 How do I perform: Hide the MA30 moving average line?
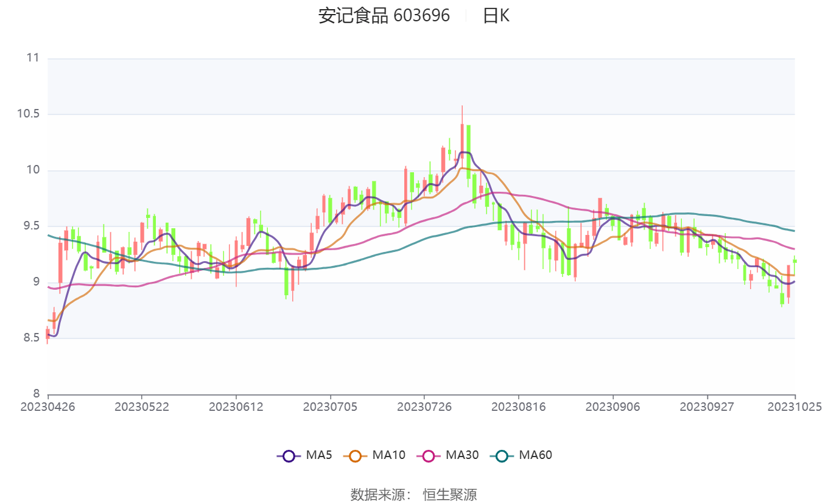(447, 455)
